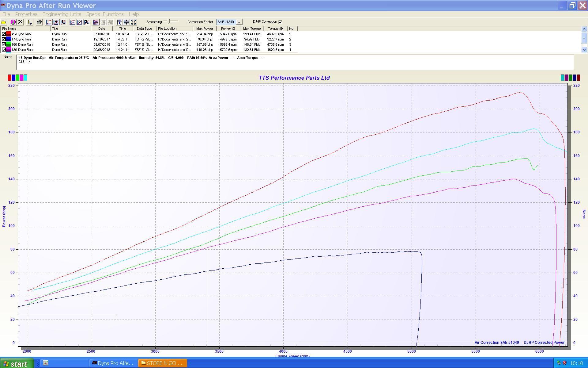588x368 pixels.
Task: Disable the DJHP Correction checkbox
Action: click(x=280, y=22)
